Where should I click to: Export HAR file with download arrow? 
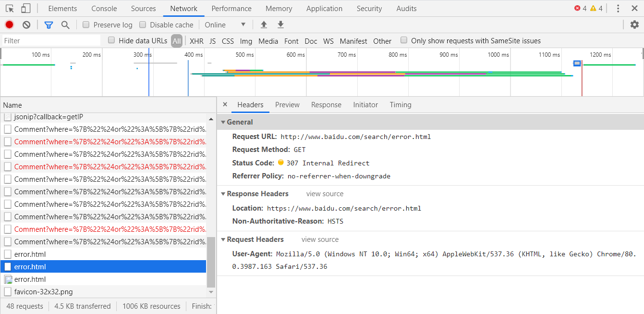[280, 25]
